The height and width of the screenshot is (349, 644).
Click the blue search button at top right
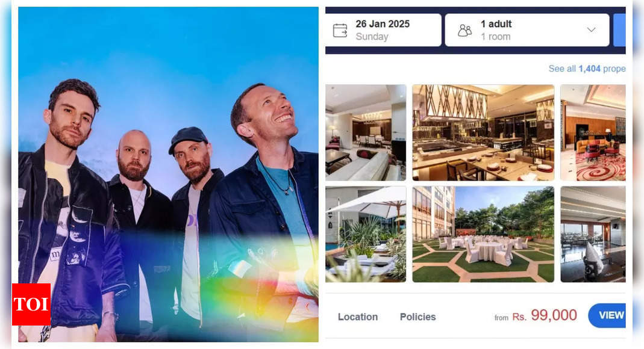pos(619,30)
